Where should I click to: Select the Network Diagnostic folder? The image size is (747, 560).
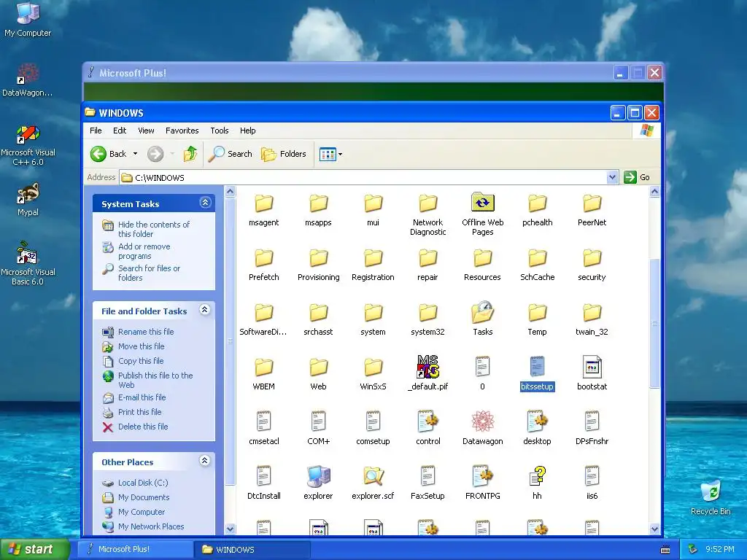[x=427, y=214]
